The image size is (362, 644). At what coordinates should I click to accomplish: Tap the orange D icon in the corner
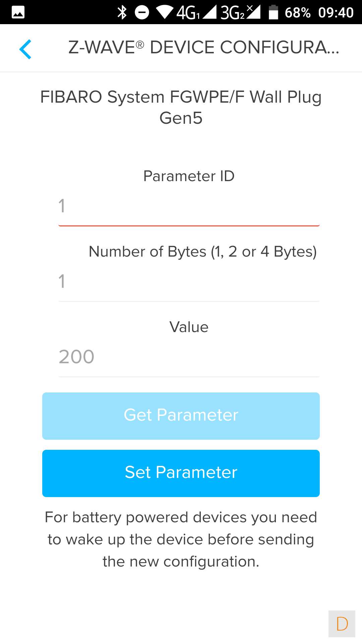click(342, 624)
